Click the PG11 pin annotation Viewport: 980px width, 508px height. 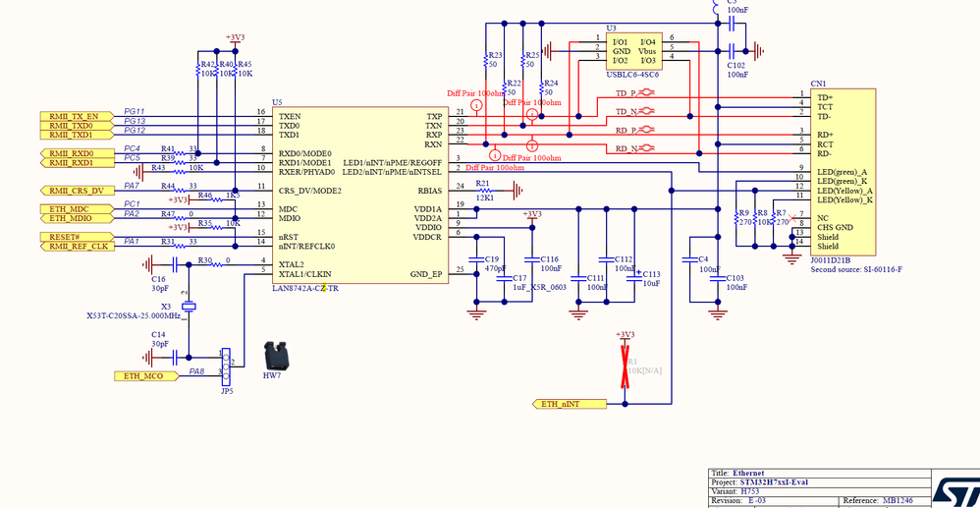(135, 110)
